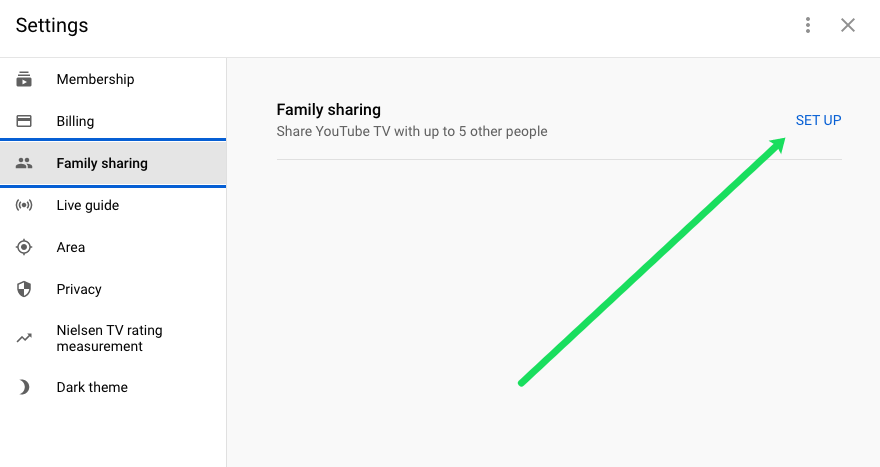Image resolution: width=880 pixels, height=467 pixels.
Task: Toggle the Dark theme moon icon
Action: click(24, 387)
